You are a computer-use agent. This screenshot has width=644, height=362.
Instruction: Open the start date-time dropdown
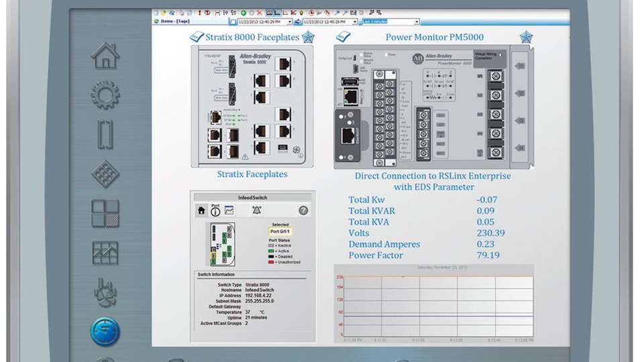tap(289, 21)
